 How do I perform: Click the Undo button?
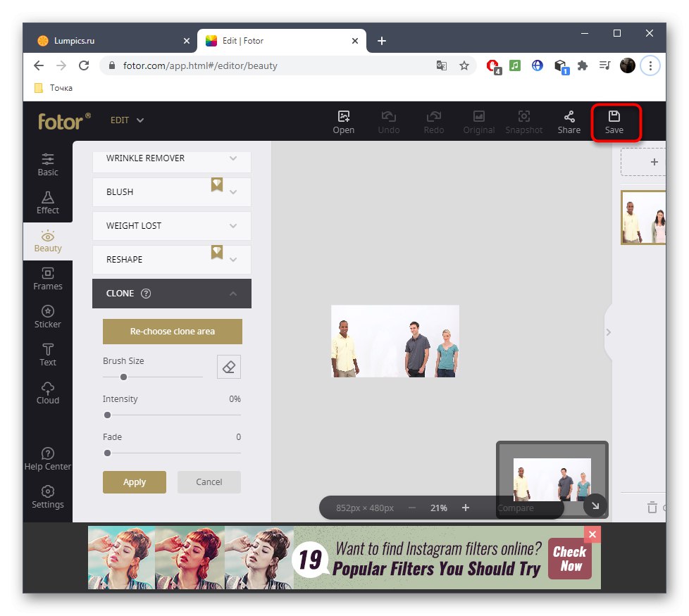click(x=388, y=122)
